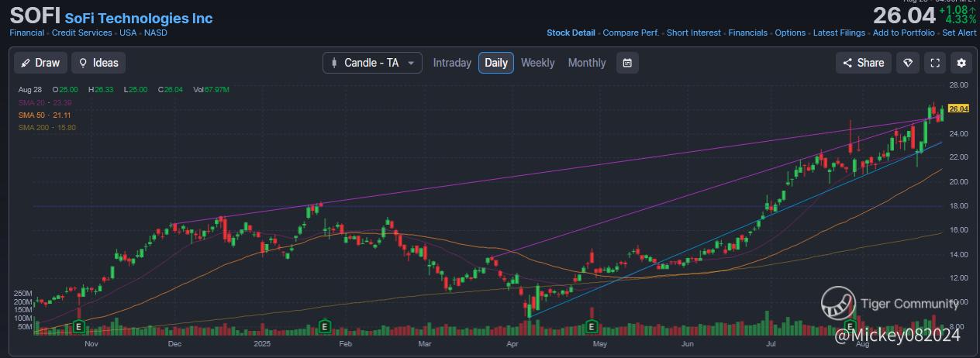
Task: Click the open value O25.00
Action: coord(64,90)
